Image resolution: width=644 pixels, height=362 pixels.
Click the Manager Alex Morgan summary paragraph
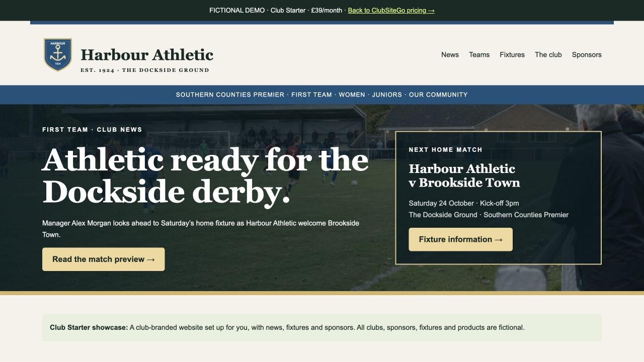coord(201,229)
